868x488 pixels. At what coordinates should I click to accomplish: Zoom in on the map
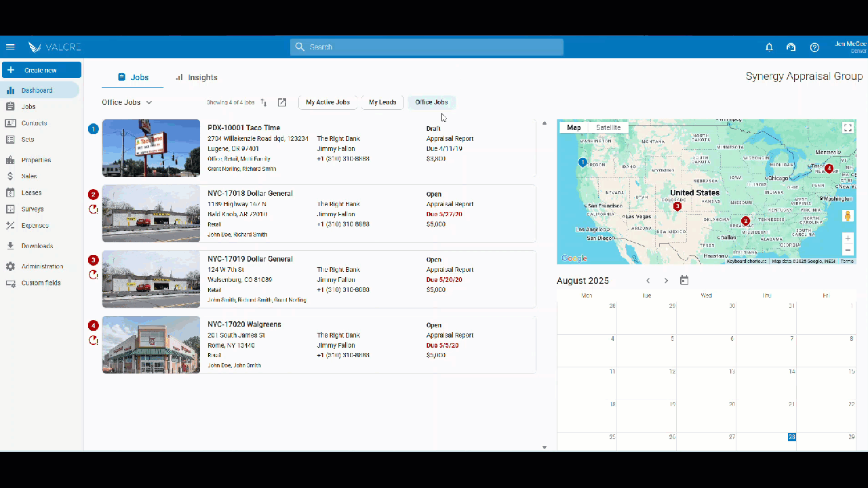(x=848, y=238)
